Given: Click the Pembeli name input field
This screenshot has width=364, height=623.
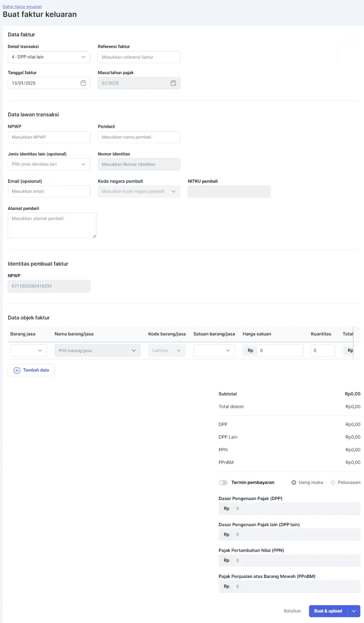Looking at the screenshot, I should pyautogui.click(x=139, y=137).
